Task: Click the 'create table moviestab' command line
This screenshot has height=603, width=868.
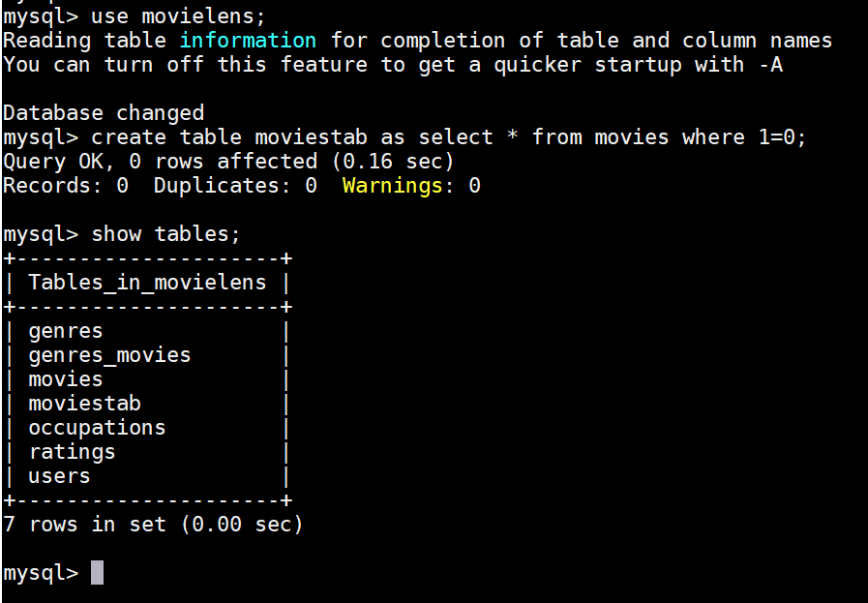Action: (404, 137)
